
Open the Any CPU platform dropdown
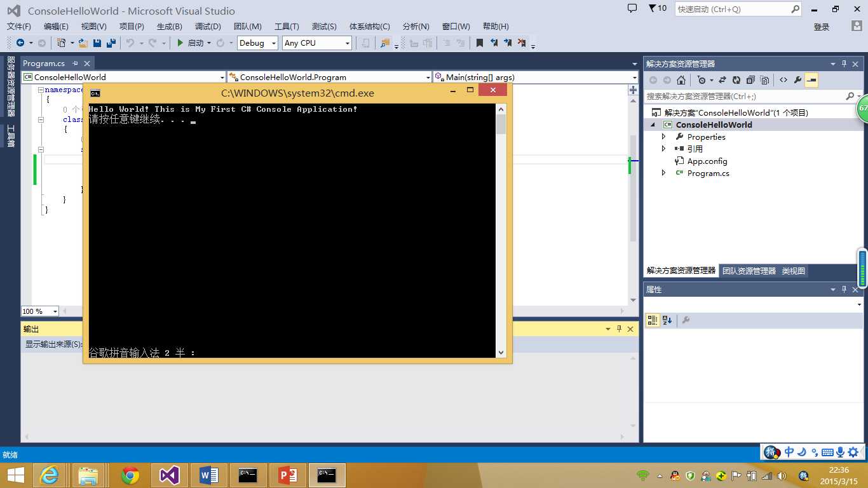[348, 43]
